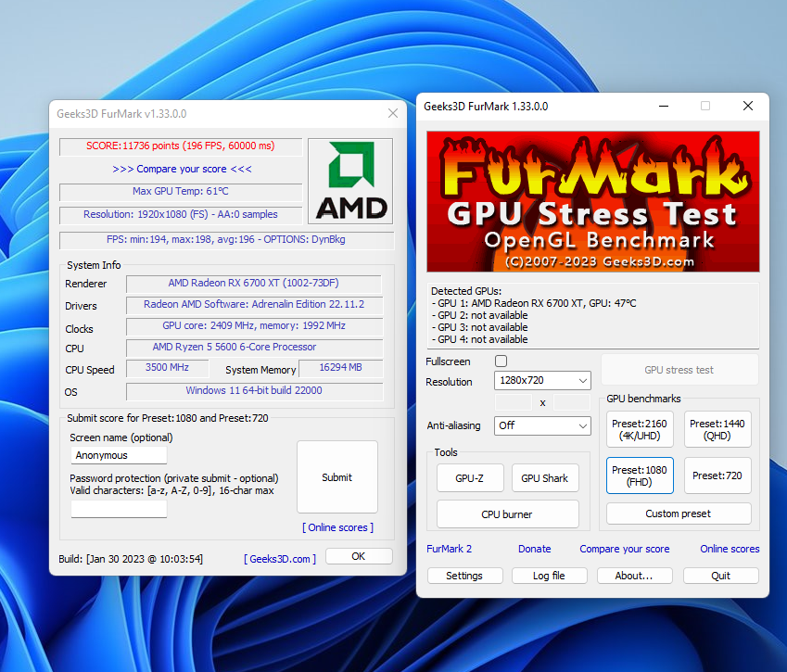
Task: Click the custom height field under Resolution
Action: click(572, 402)
